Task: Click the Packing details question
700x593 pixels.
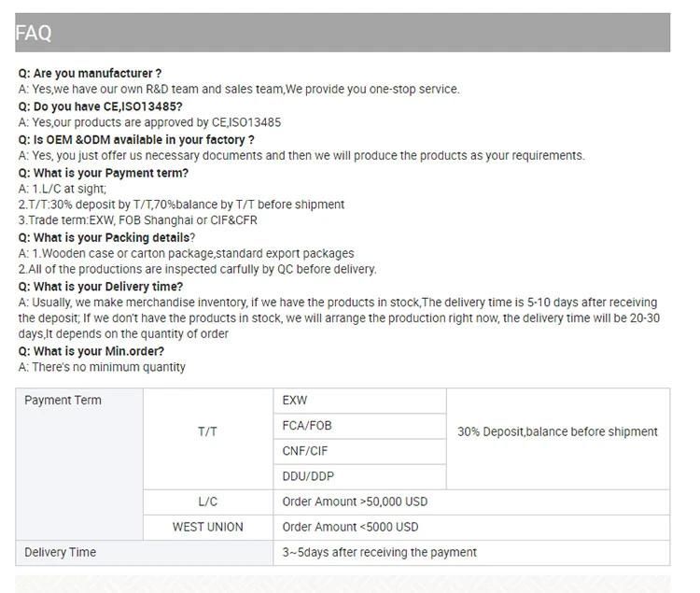Action: [106, 237]
